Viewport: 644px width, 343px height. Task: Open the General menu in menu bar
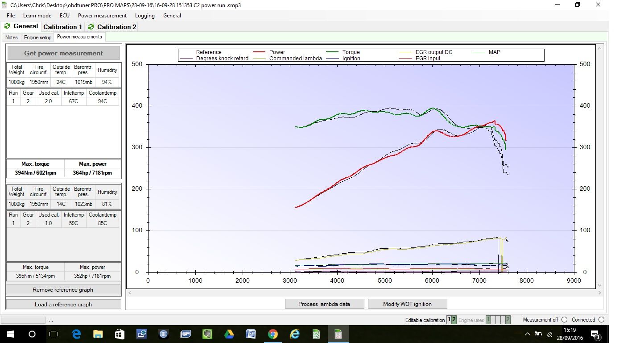click(x=172, y=16)
